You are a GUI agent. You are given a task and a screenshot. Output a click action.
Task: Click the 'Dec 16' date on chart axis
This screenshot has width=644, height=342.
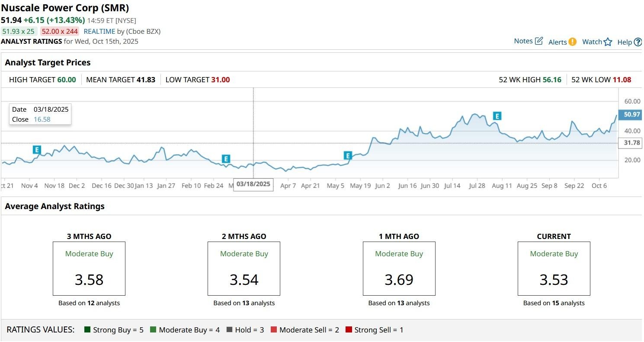point(102,186)
